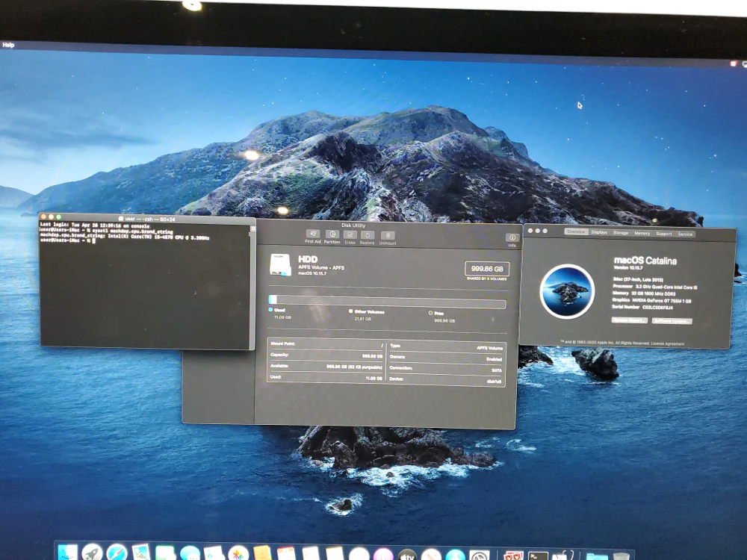The image size is (747, 560).
Task: Open the App Store from the Dock
Action: 456,555
